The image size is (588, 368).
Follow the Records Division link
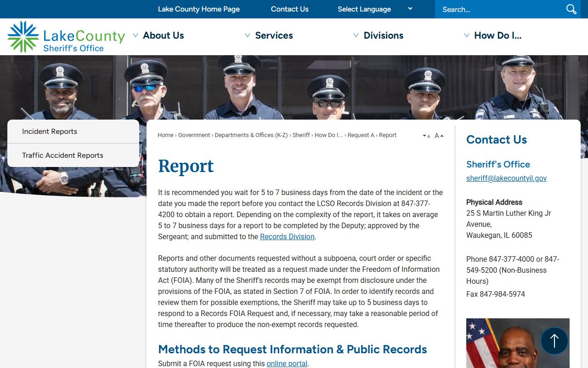pyautogui.click(x=287, y=237)
